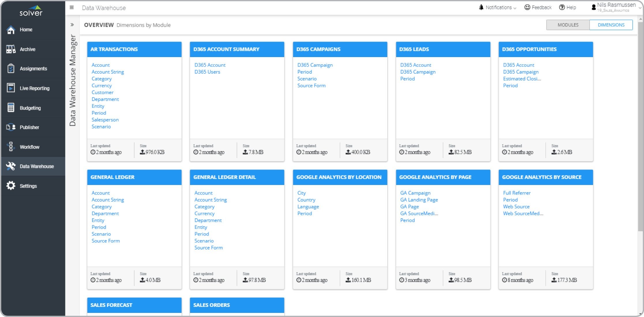Screen dimensions: 644x317
Task: Click the Notifications bell icon
Action: (481, 7)
